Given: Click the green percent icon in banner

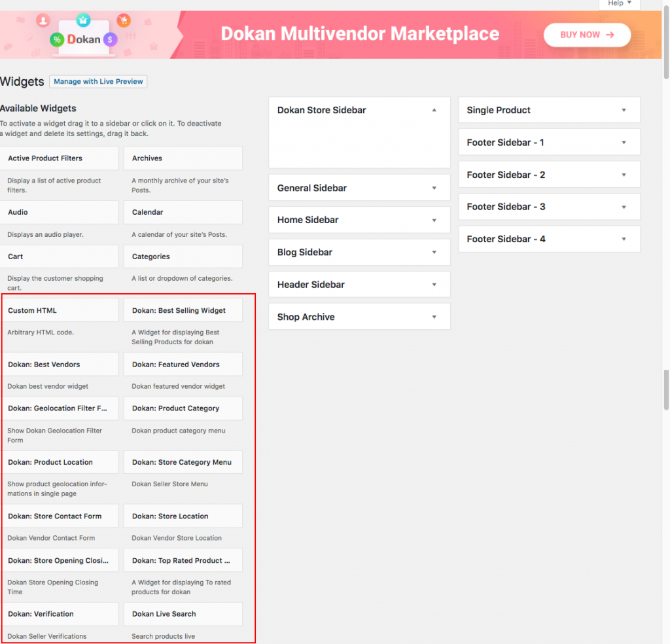Looking at the screenshot, I should pyautogui.click(x=56, y=40).
